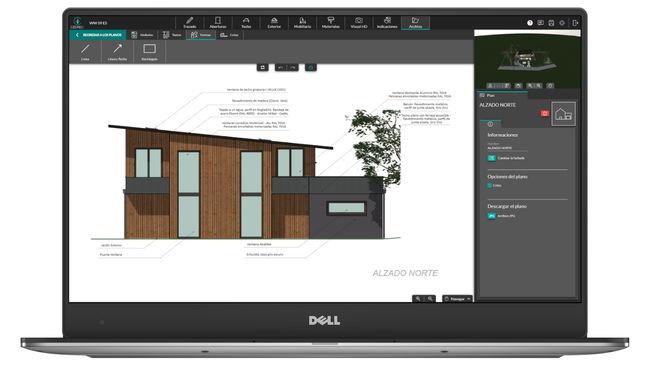The width and height of the screenshot is (650, 366).
Task: Open the Trazado pencil tool
Action: pyautogui.click(x=189, y=22)
